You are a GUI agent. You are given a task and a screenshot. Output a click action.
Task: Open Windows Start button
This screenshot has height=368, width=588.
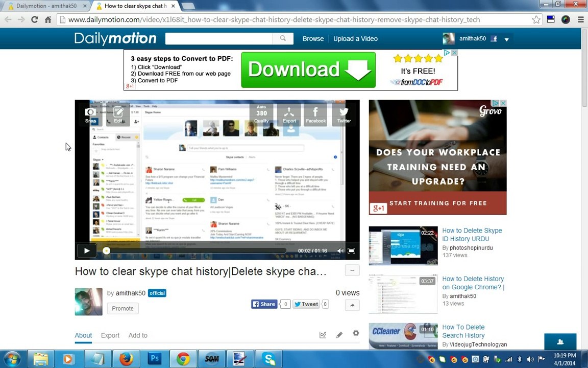coord(12,359)
